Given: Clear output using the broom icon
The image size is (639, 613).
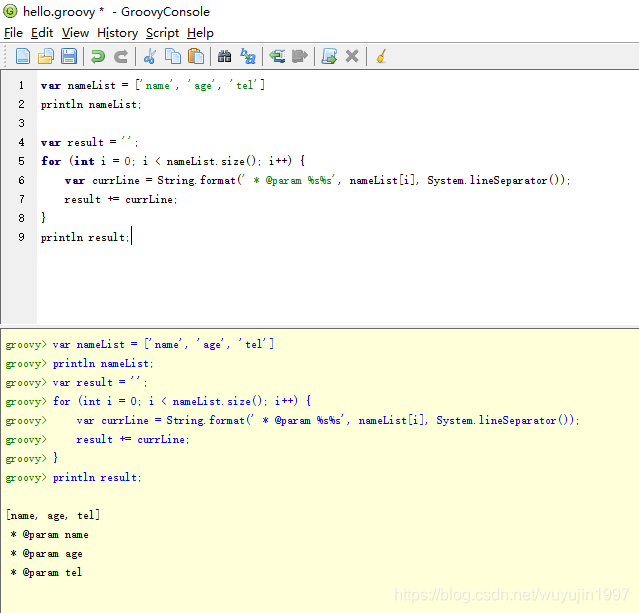Looking at the screenshot, I should 381,56.
